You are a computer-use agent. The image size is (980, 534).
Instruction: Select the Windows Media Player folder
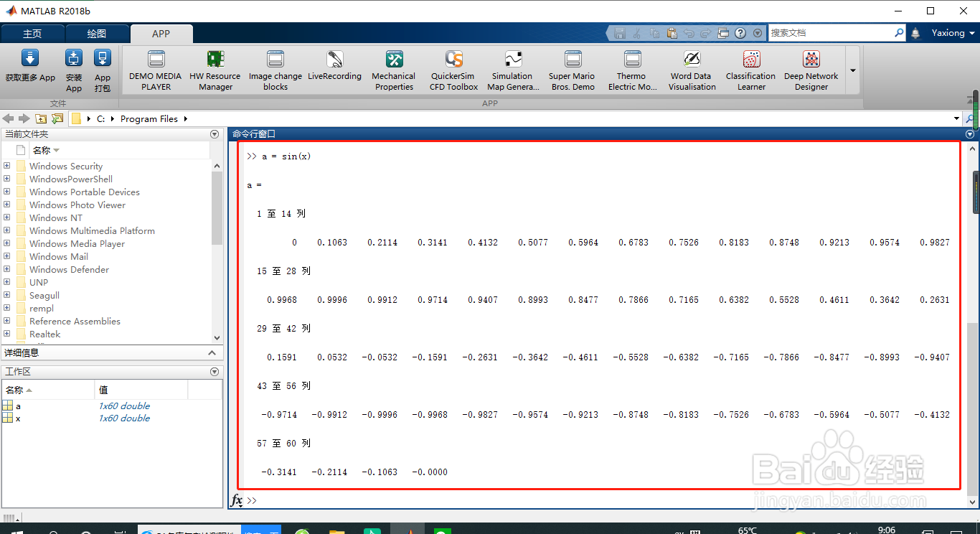77,243
